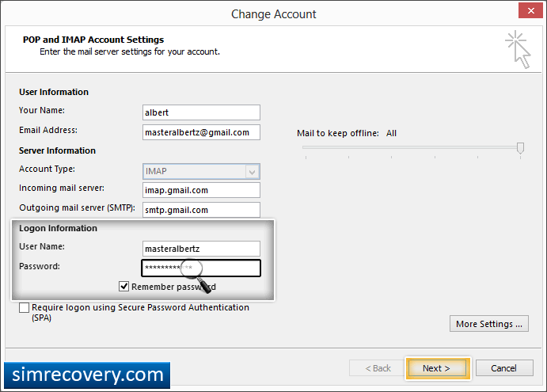Click the Password field
The width and height of the screenshot is (547, 392).
(201, 268)
